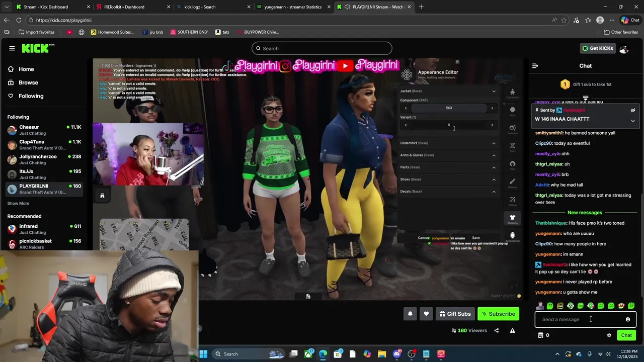Click the Variant slider bar
The width and height of the screenshot is (644, 362).
click(x=449, y=125)
